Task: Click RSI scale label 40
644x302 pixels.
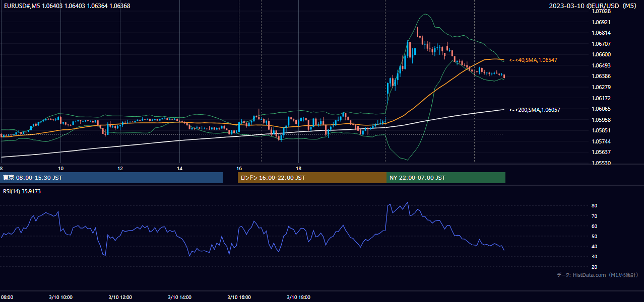Action: (594, 246)
